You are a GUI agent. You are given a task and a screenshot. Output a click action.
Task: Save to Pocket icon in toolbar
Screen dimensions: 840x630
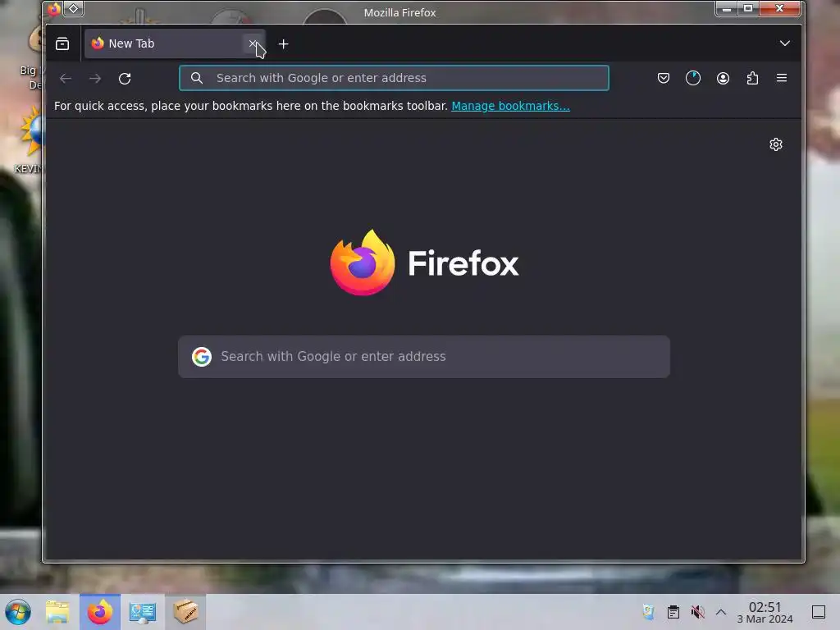click(x=663, y=78)
